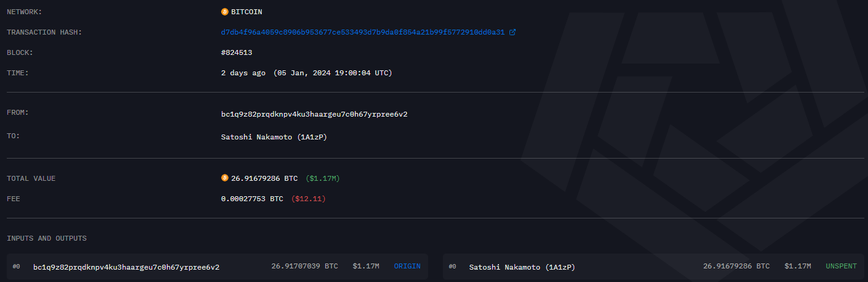Select the fee USD amount ($12.11)
868x282 pixels.
[x=309, y=199]
